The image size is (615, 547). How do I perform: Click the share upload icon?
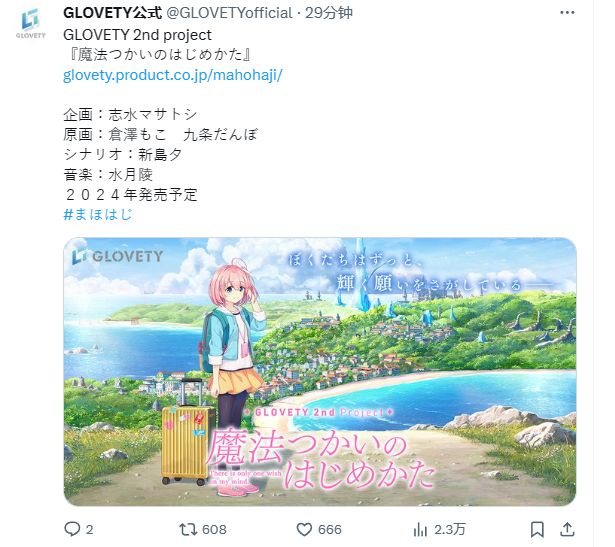(x=567, y=529)
